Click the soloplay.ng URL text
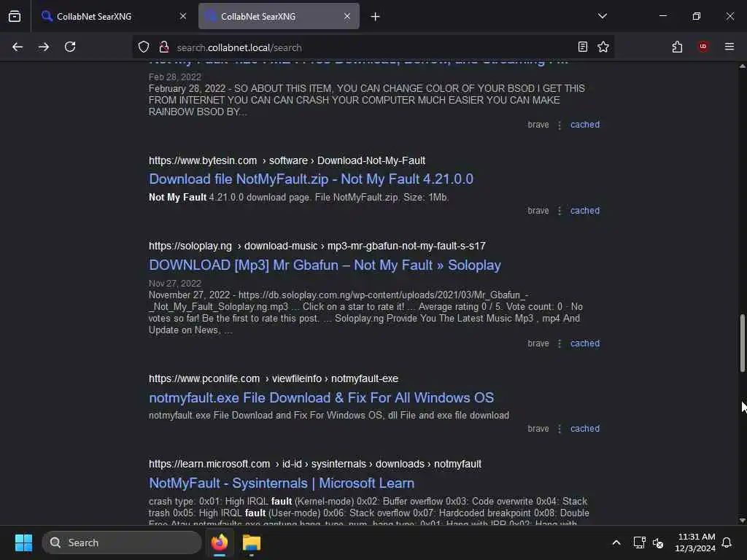This screenshot has height=560, width=747. (317, 246)
